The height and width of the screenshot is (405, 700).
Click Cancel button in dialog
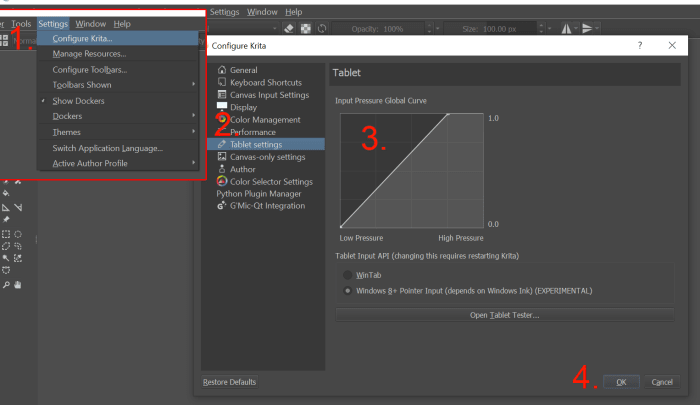coord(662,382)
